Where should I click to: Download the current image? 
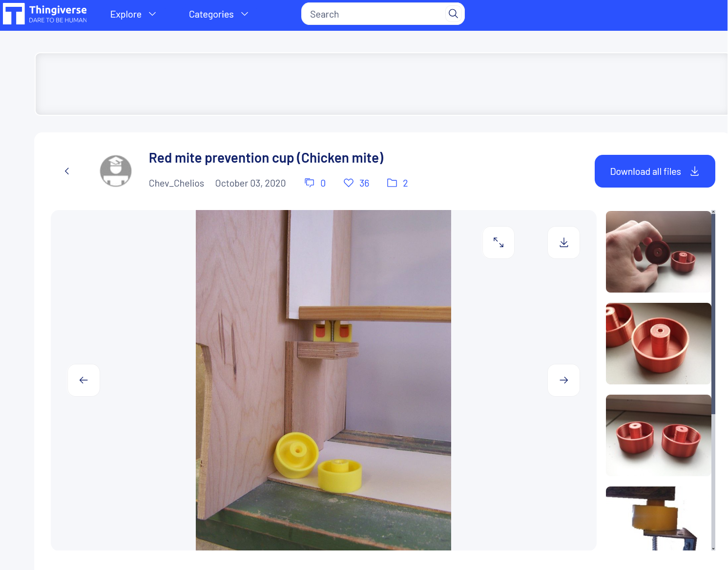[x=563, y=242]
